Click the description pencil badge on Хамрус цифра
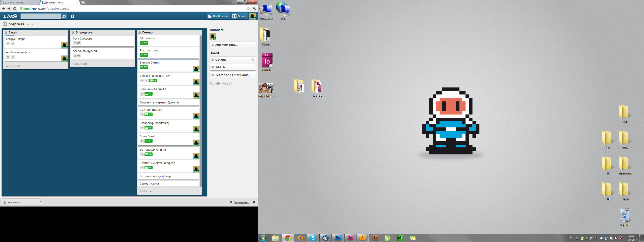The height and width of the screenshot is (242, 644). point(13,44)
